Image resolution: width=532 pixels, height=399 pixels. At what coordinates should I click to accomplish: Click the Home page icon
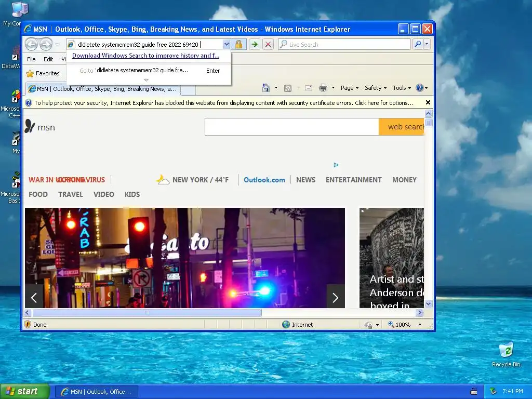266,88
